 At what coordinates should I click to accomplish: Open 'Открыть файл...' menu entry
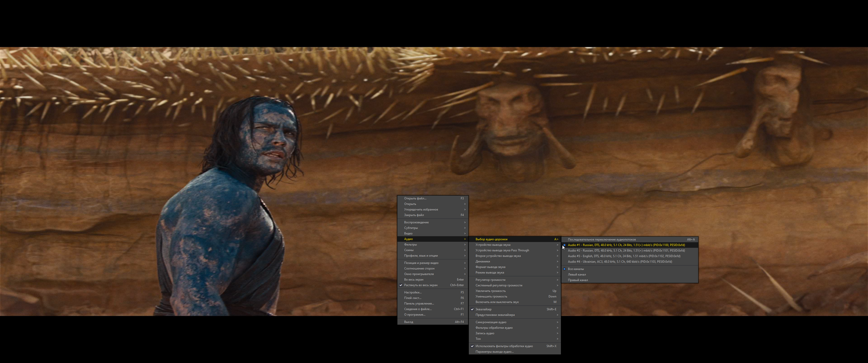coord(433,198)
